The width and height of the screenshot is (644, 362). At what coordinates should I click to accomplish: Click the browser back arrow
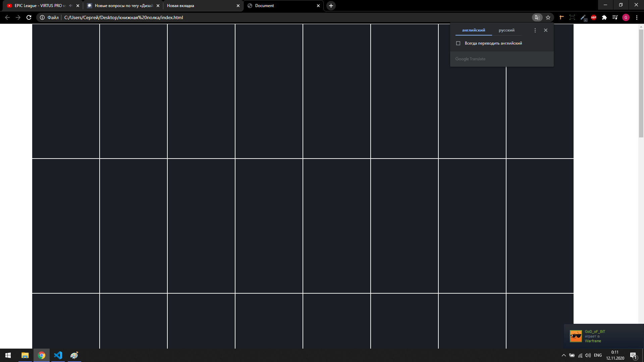[7, 17]
